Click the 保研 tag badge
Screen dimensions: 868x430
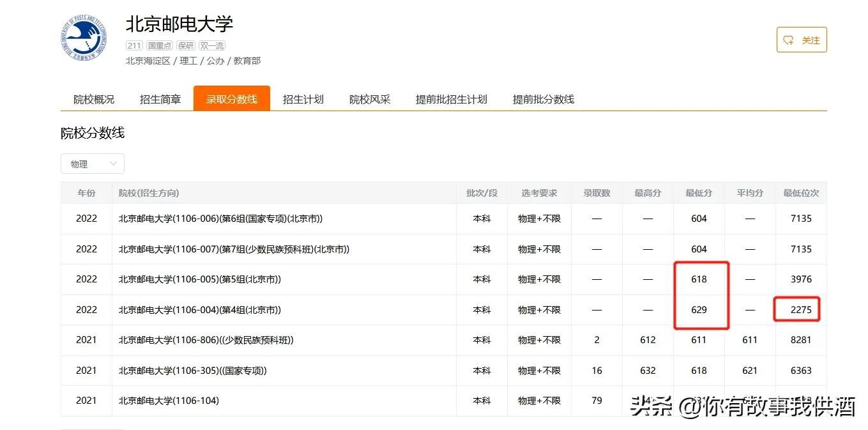tap(186, 45)
